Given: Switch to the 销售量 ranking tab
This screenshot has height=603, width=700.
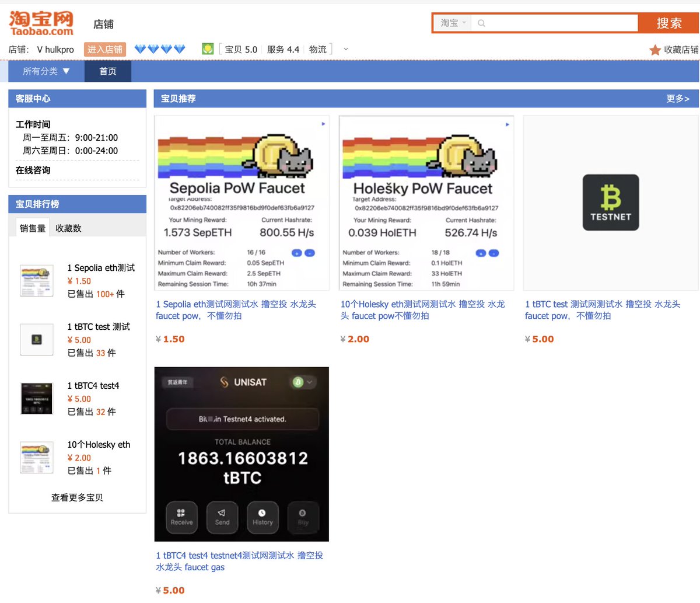Looking at the screenshot, I should point(33,228).
